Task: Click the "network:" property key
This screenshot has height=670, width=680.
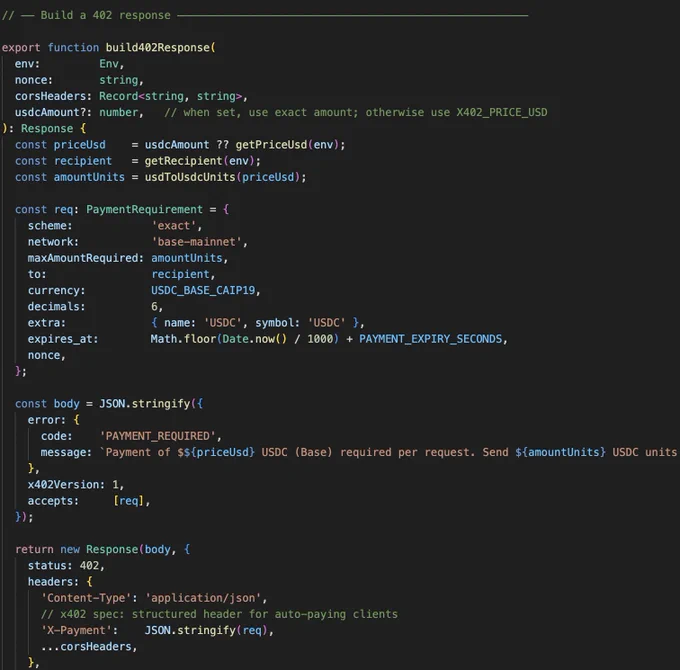Action: click(x=53, y=242)
